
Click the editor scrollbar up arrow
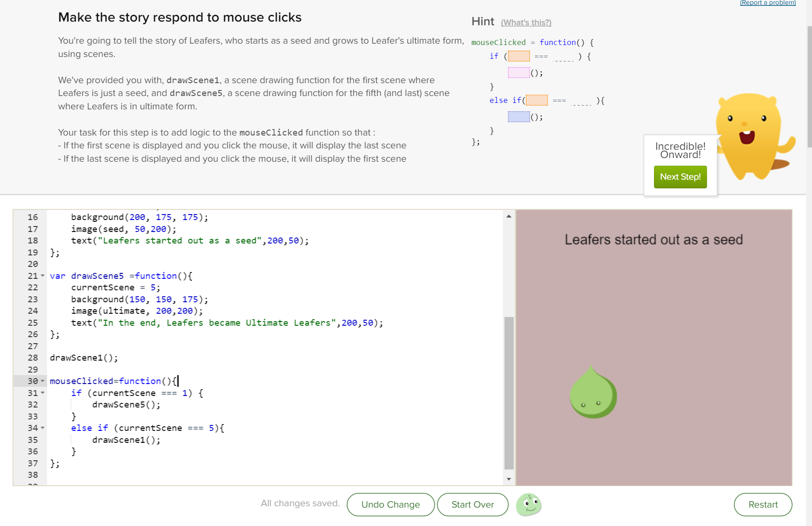[x=509, y=216]
